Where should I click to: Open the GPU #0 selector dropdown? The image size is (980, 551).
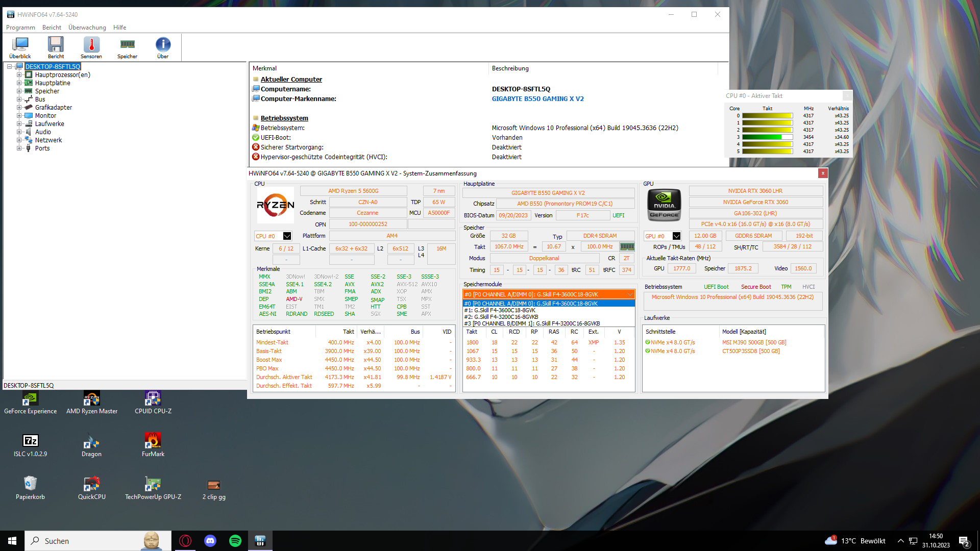coord(676,236)
